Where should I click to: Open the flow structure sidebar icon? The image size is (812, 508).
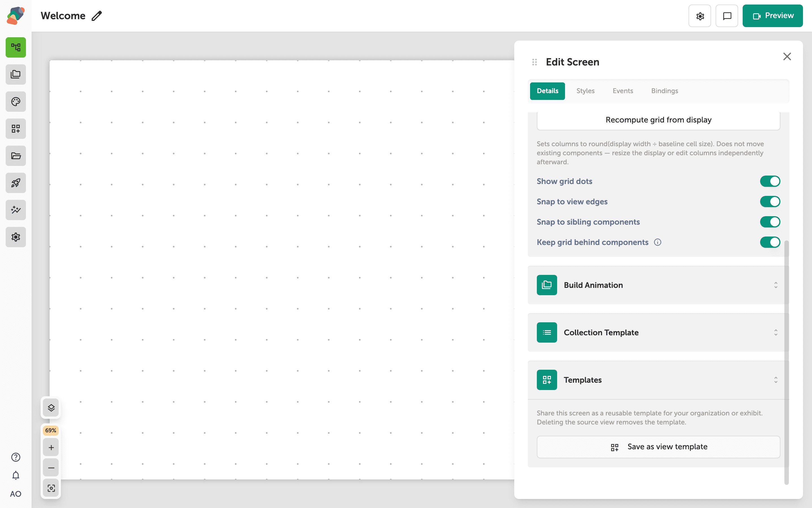tap(16, 47)
